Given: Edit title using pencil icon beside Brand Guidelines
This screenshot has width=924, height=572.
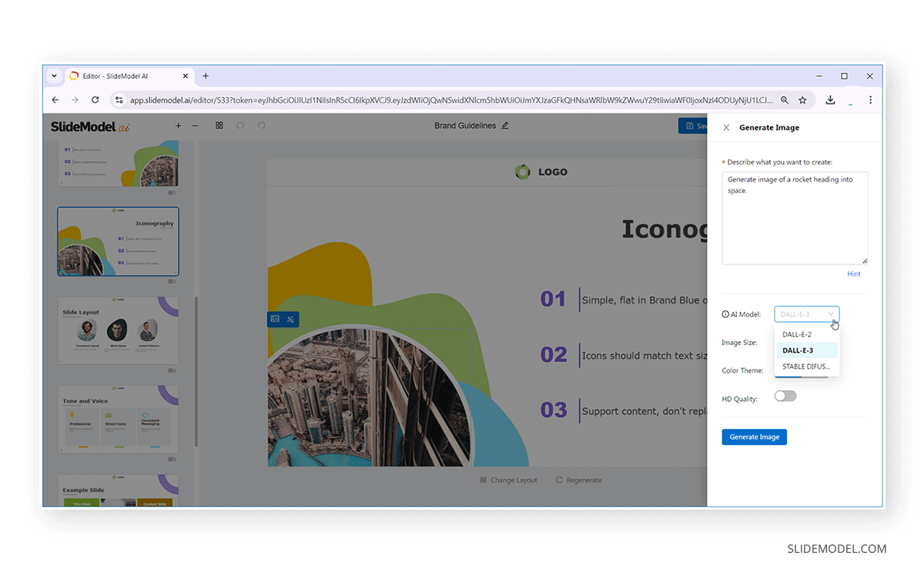Looking at the screenshot, I should (505, 125).
